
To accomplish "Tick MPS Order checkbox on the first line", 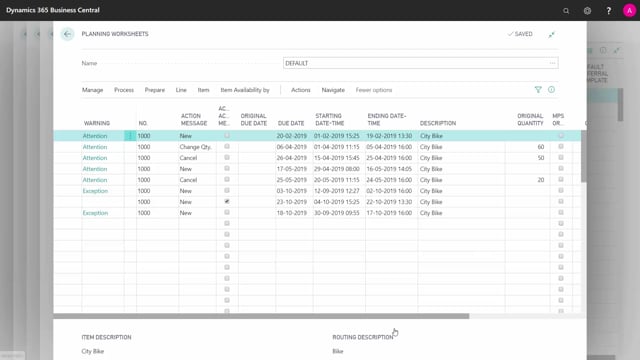I will (x=561, y=135).
